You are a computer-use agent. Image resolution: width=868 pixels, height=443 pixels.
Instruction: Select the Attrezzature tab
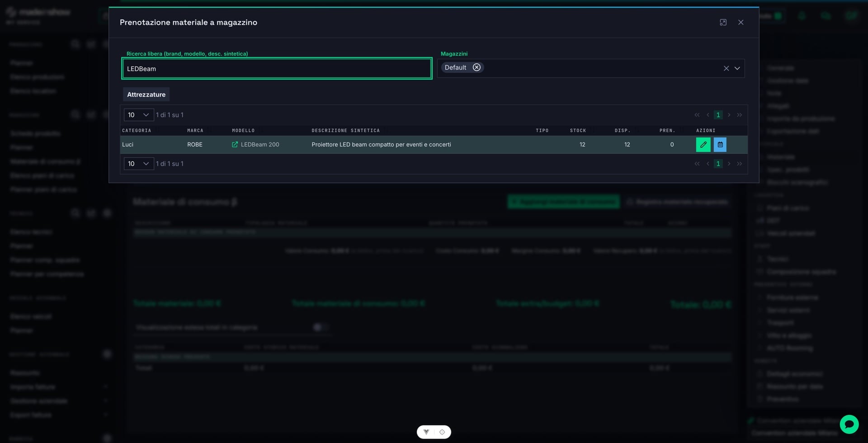coord(146,94)
